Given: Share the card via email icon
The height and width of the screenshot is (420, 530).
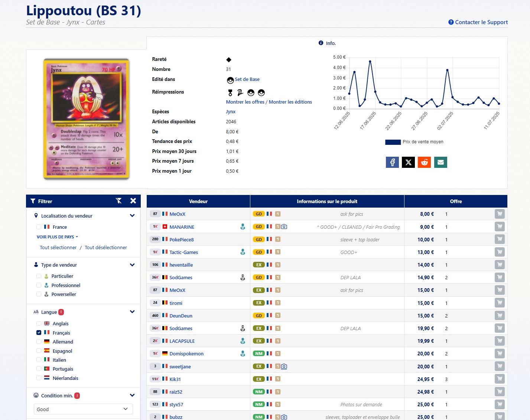Looking at the screenshot, I should click(440, 162).
